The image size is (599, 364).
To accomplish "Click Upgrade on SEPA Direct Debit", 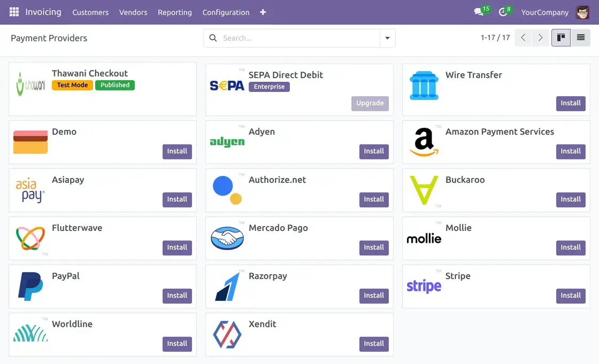I will point(370,103).
